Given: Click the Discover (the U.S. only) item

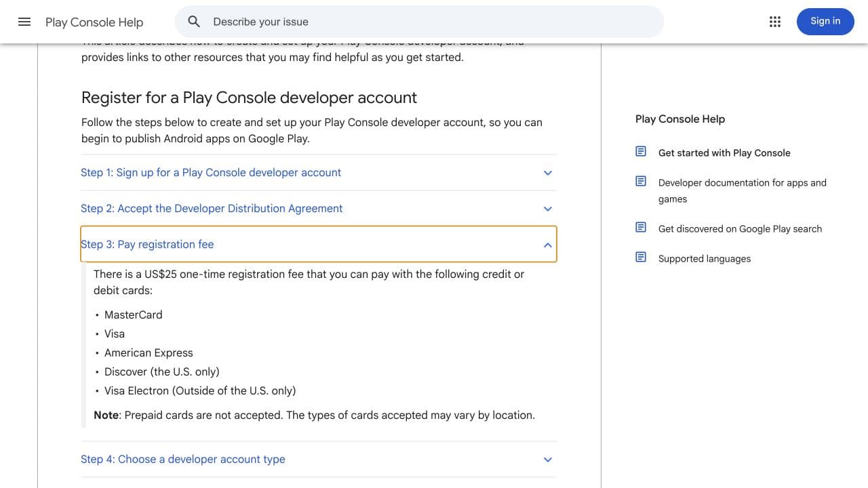Looking at the screenshot, I should pyautogui.click(x=162, y=371).
